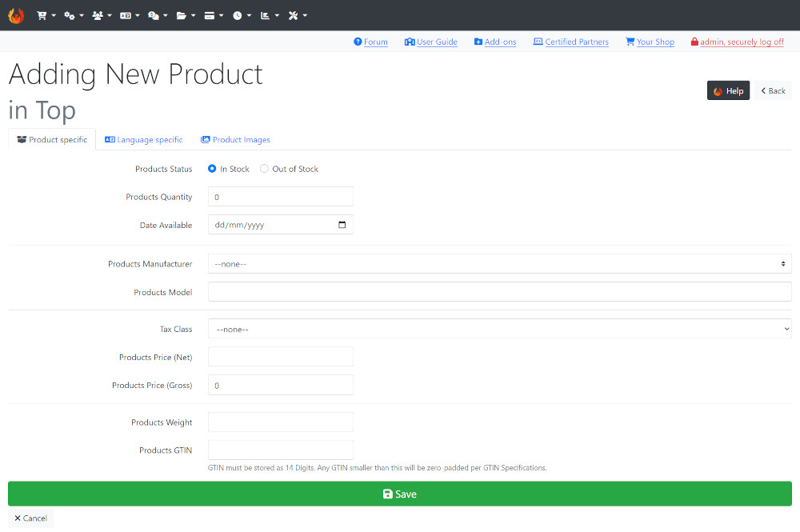Click the Help button
This screenshot has width=800, height=532.
pyautogui.click(x=728, y=90)
